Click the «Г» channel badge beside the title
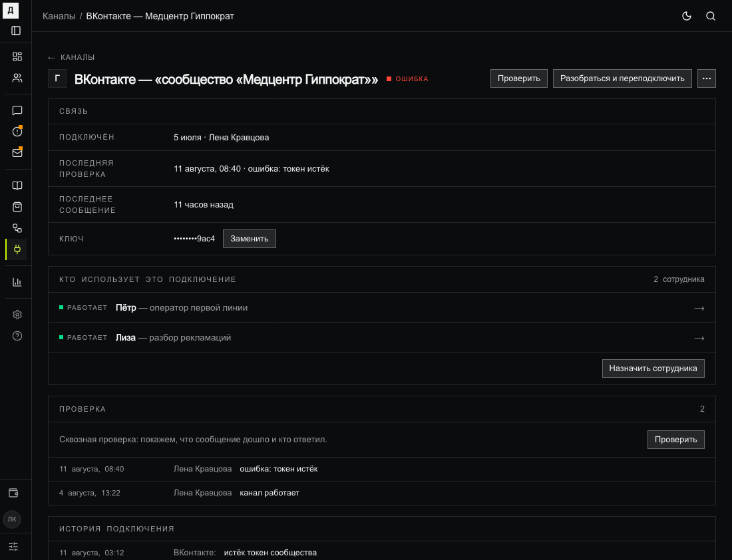Viewport: 732px width, 560px height. pos(57,78)
